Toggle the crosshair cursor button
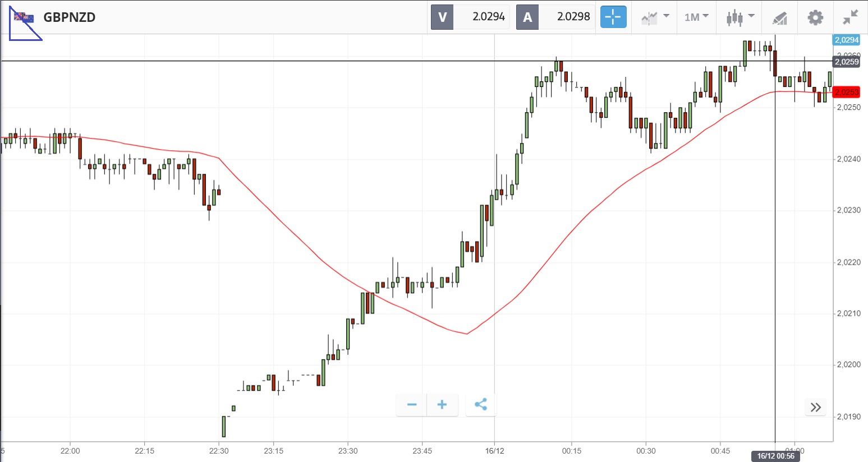The image size is (868, 462). [x=613, y=17]
